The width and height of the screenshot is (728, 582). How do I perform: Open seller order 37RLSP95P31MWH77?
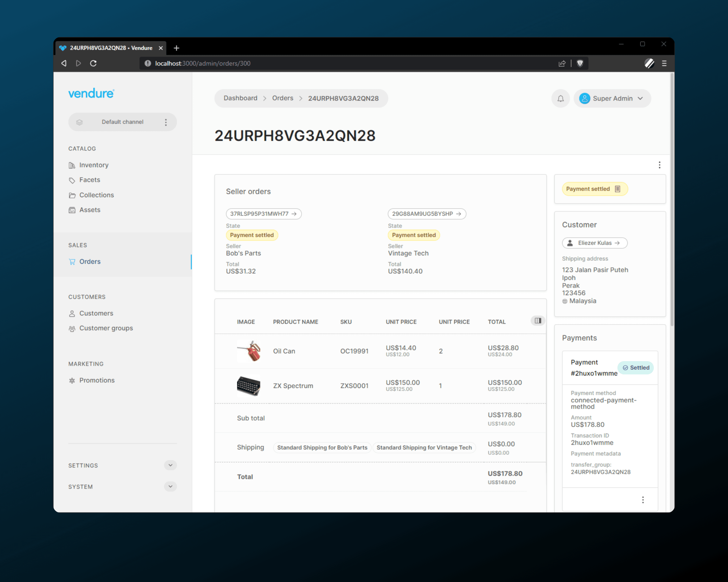click(x=263, y=214)
